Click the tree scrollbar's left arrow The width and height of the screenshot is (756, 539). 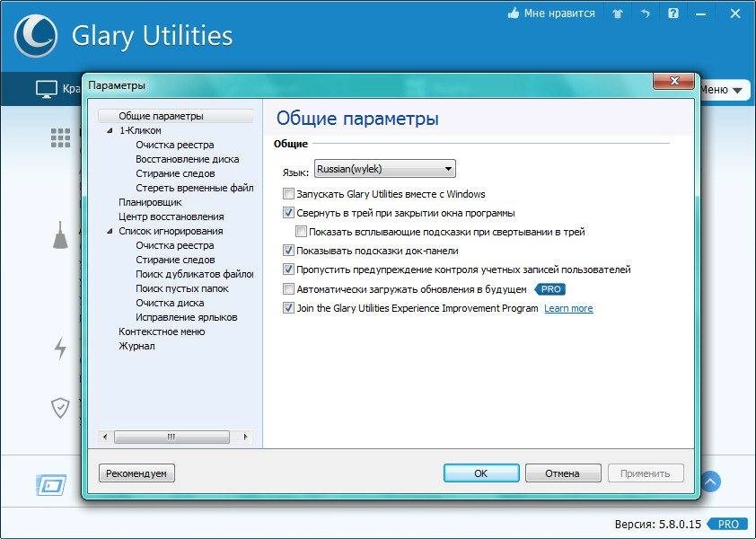pyautogui.click(x=105, y=437)
